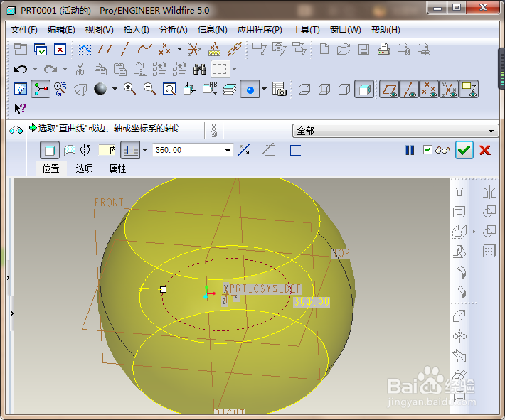Click the datum curve tool
The height and width of the screenshot is (420, 505).
click(144, 49)
